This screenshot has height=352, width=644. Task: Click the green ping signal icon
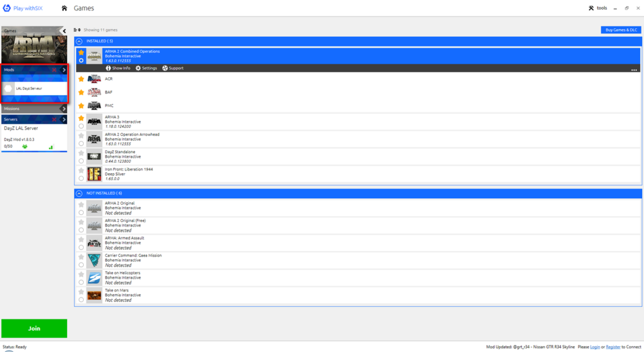pyautogui.click(x=51, y=147)
